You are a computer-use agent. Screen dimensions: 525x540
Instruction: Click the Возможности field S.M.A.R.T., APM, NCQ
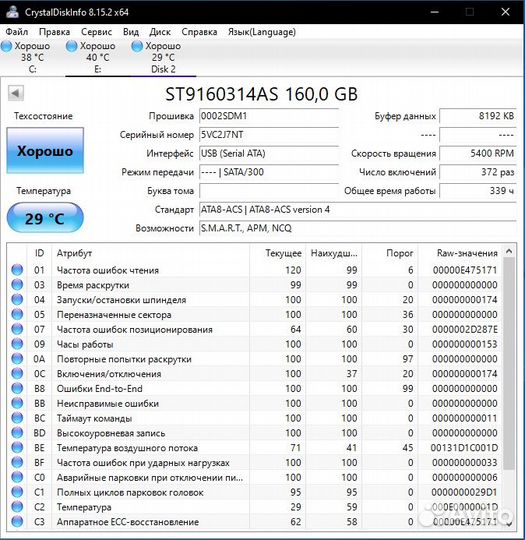click(358, 228)
